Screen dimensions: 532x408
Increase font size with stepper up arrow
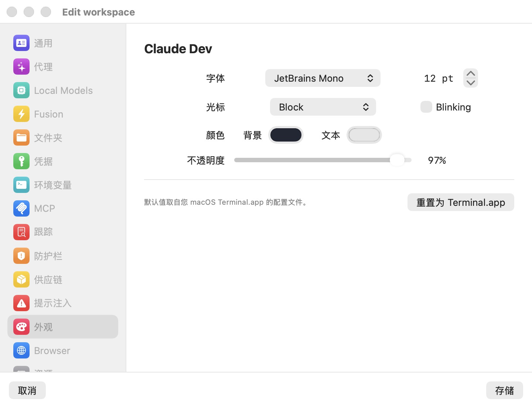coord(471,74)
